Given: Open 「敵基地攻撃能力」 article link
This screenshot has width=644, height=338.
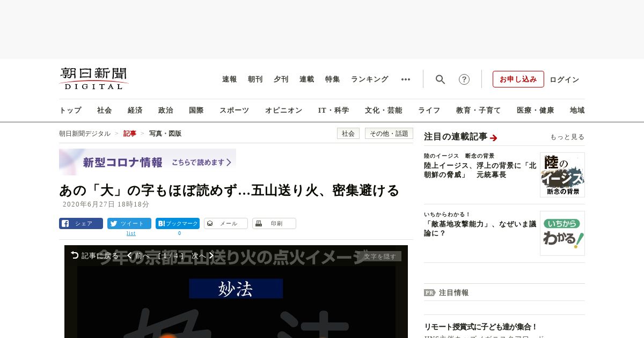Looking at the screenshot, I should tap(480, 229).
